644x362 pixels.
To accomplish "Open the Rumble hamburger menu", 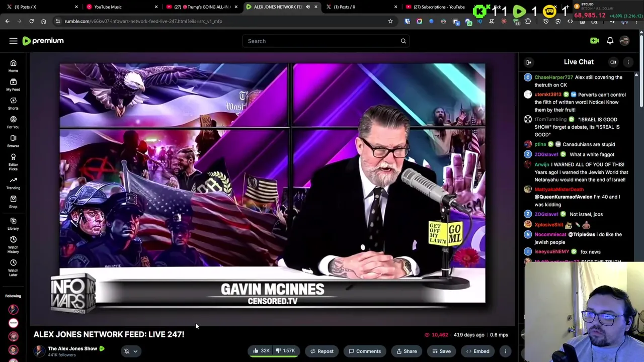I will click(13, 41).
